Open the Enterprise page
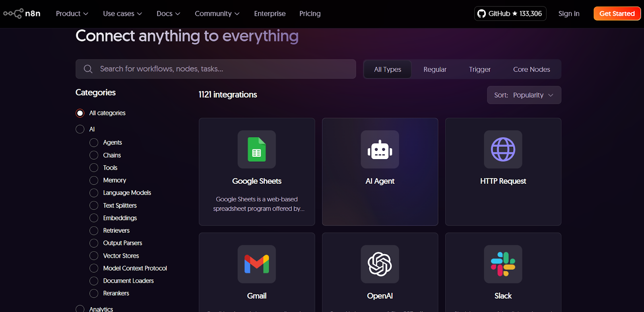Image resolution: width=644 pixels, height=312 pixels. point(270,14)
